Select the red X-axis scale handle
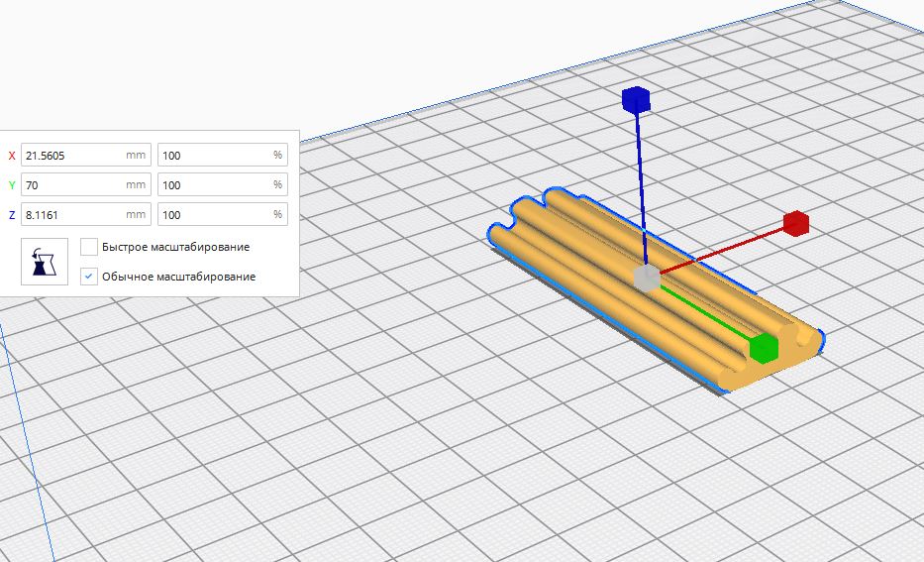Screen dimensions: 924x562 (x=796, y=224)
